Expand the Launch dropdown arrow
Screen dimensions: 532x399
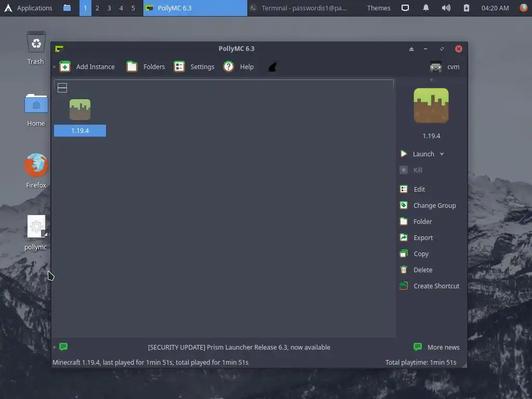click(x=442, y=154)
